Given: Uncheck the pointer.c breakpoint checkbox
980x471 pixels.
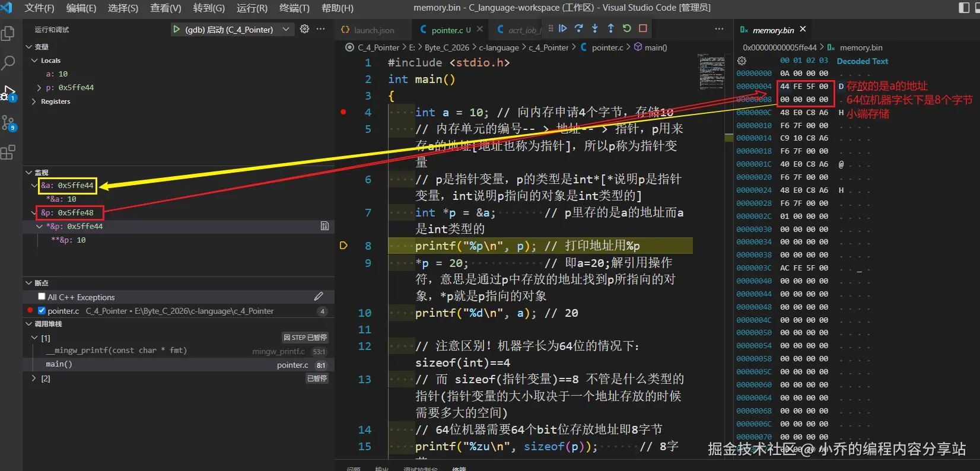Looking at the screenshot, I should (x=42, y=310).
